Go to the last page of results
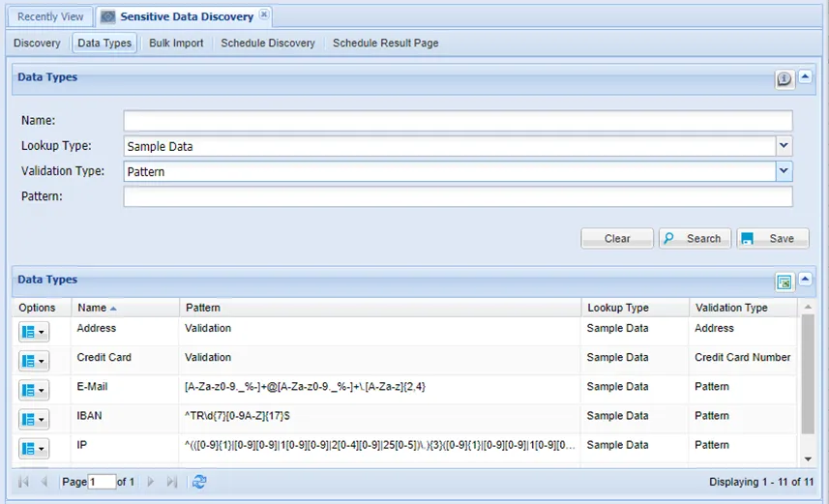The width and height of the screenshot is (829, 504). (x=172, y=481)
